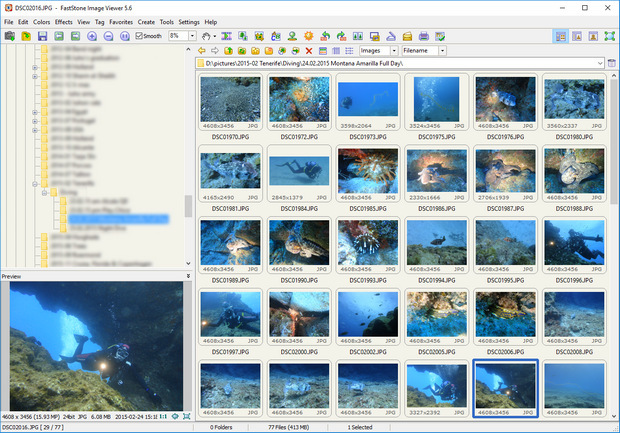Viewport: 620px width, 433px height.
Task: Click the Save floppy disk icon
Action: 43,36
